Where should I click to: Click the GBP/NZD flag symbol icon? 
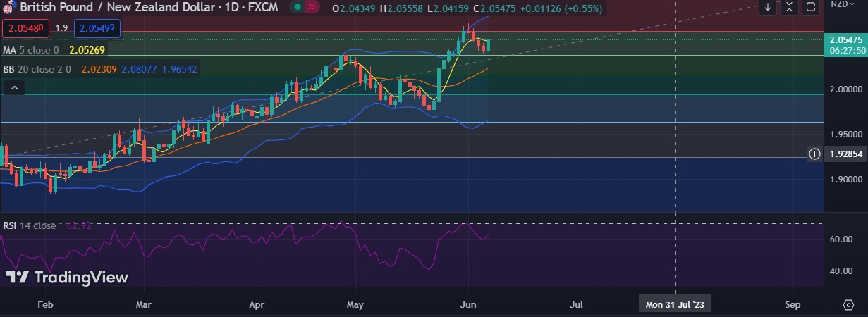(8, 7)
